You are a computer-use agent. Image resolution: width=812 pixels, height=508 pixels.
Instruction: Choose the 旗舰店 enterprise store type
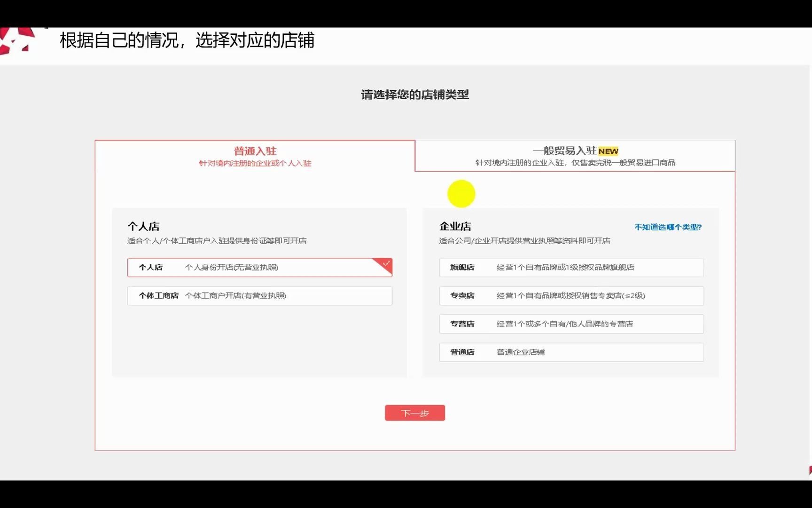point(571,267)
